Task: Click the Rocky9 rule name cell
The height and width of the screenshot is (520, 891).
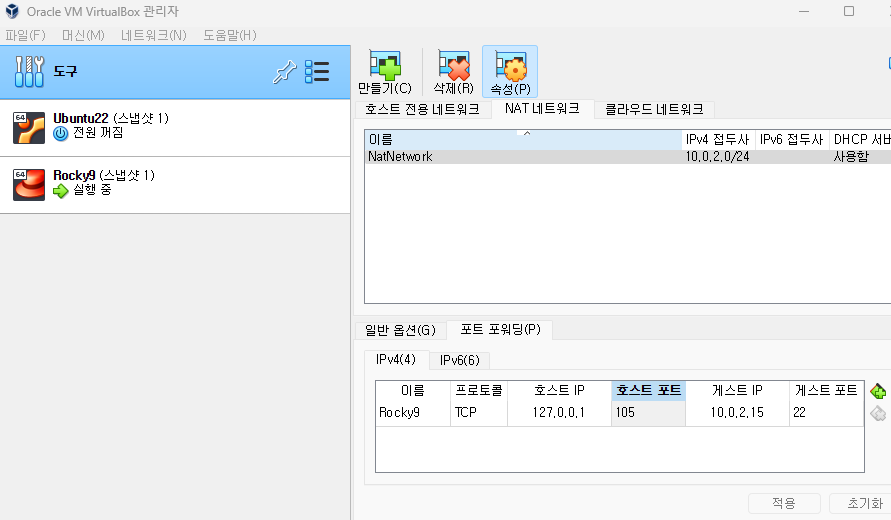Action: click(x=413, y=413)
